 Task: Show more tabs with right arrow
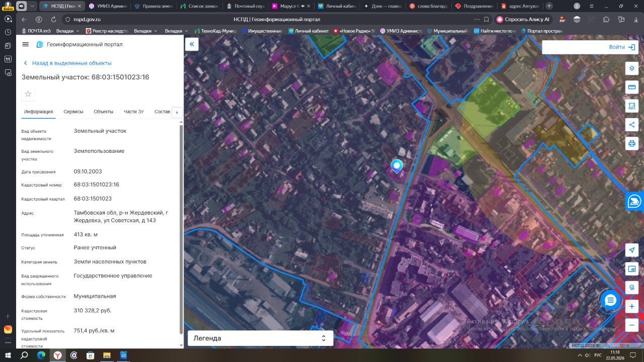[x=177, y=112]
